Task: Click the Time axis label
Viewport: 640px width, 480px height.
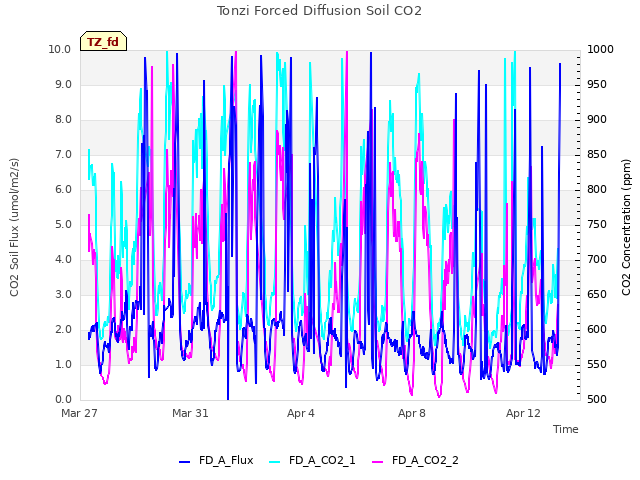Action: 566,429
